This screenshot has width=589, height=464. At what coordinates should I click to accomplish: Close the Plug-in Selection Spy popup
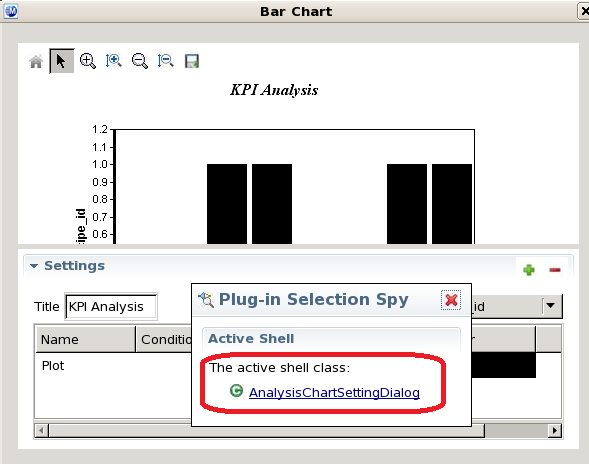451,300
